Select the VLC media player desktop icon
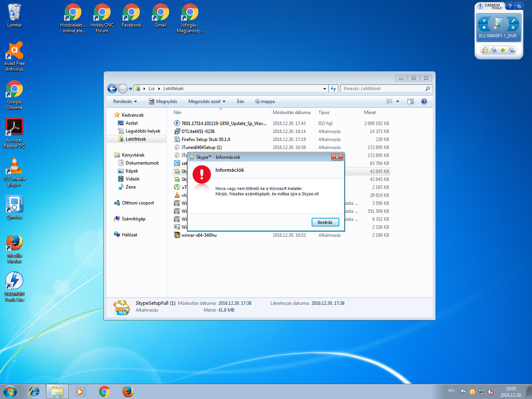This screenshot has width=532, height=399. click(14, 172)
